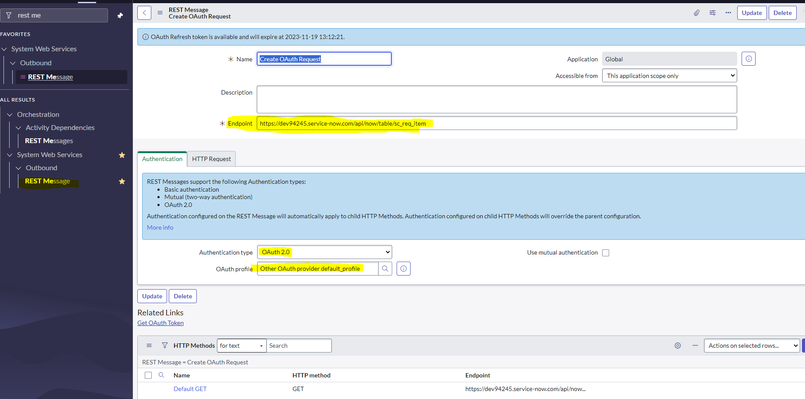Sort by the Name column header
This screenshot has width=805, height=399.
pos(182,375)
